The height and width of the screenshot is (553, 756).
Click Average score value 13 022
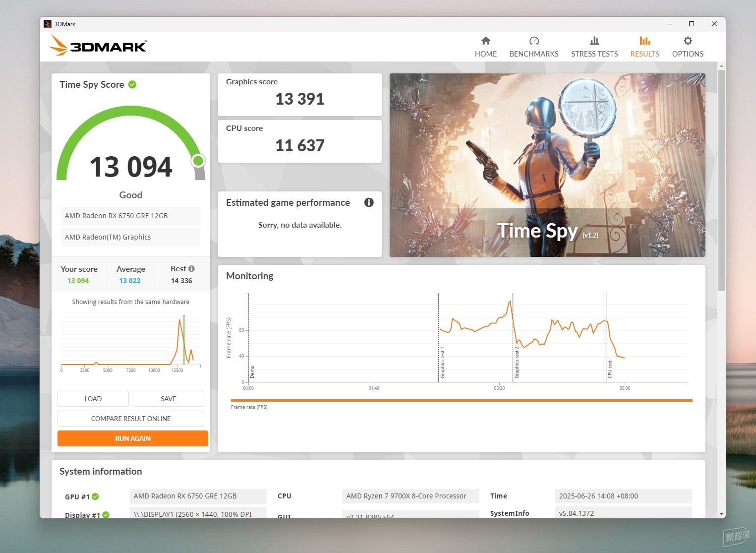point(130,281)
